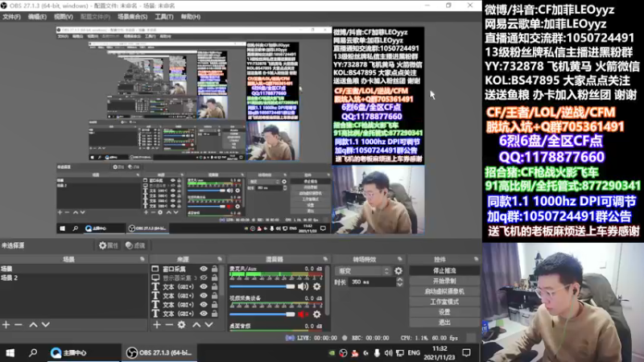
Task: Pop out the 来源 dock panel
Action: tap(219, 259)
